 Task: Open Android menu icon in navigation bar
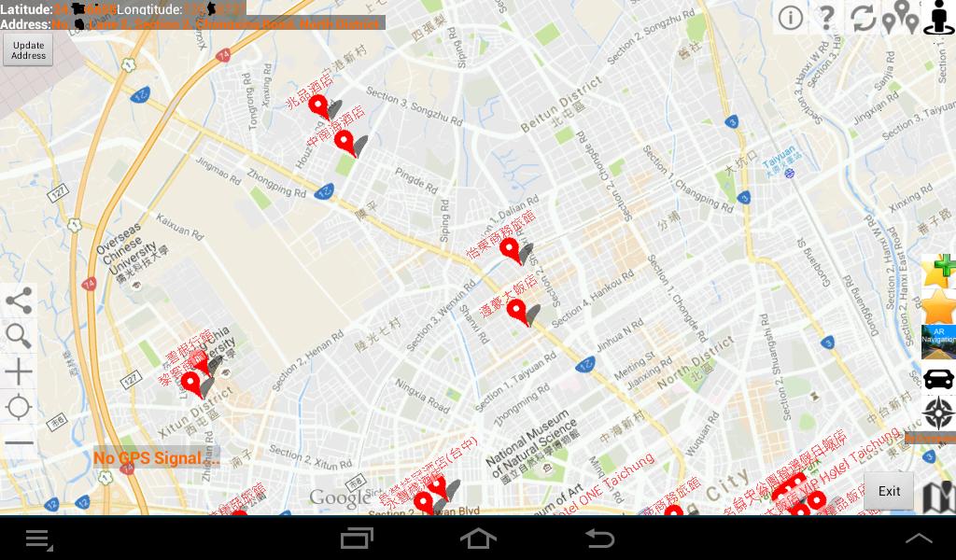pyautogui.click(x=39, y=539)
